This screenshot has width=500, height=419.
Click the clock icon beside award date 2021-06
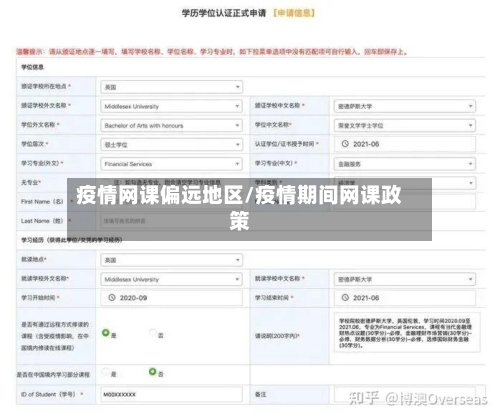pos(345,144)
